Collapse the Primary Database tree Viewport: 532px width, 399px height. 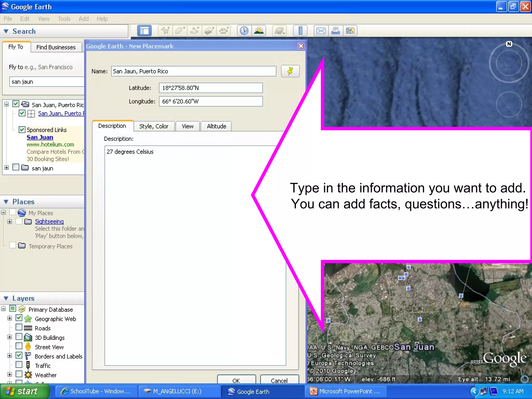click(3, 309)
